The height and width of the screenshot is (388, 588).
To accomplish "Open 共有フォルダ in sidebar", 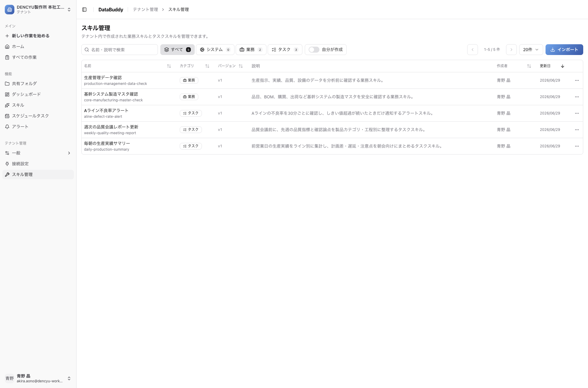I will click(x=38, y=84).
